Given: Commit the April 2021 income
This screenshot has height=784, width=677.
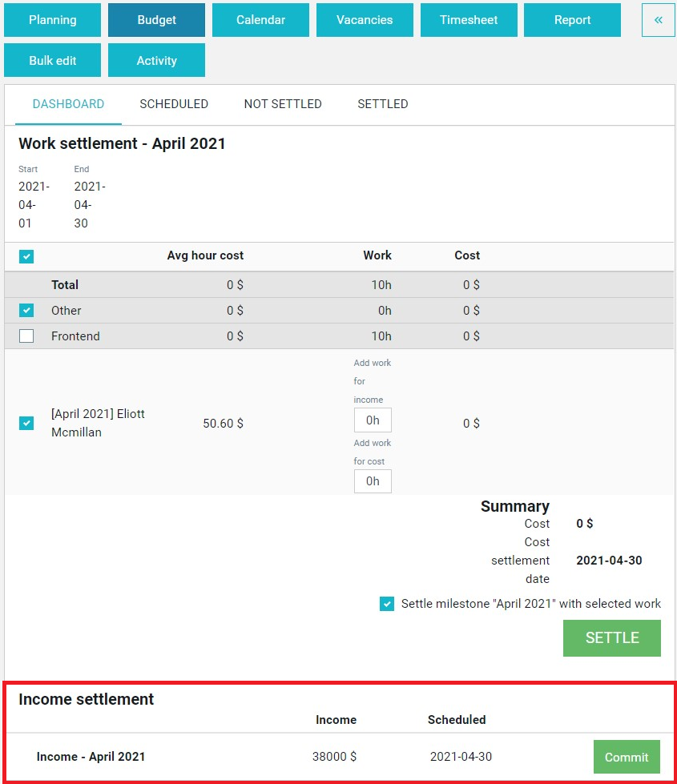Looking at the screenshot, I should click(627, 757).
